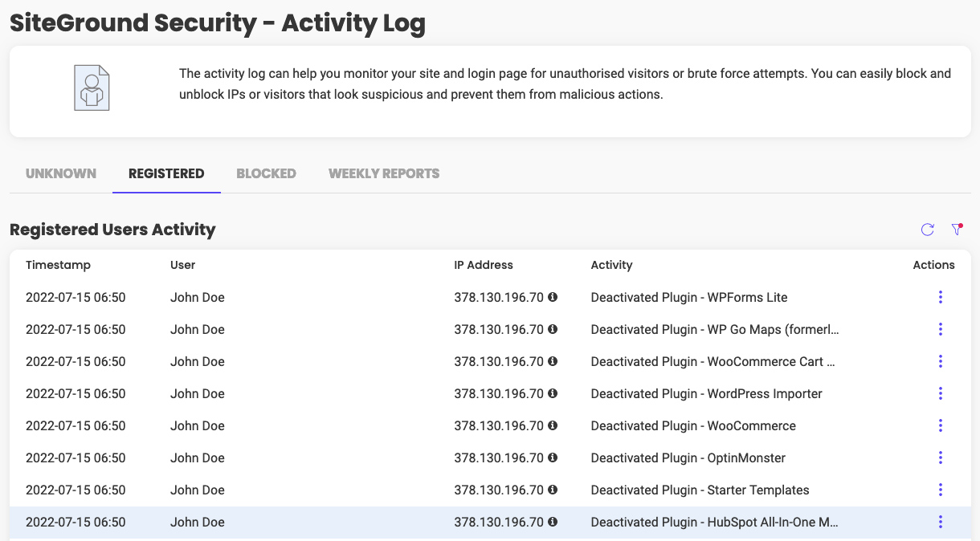Click the Actions column header
The height and width of the screenshot is (541, 980).
click(x=933, y=265)
